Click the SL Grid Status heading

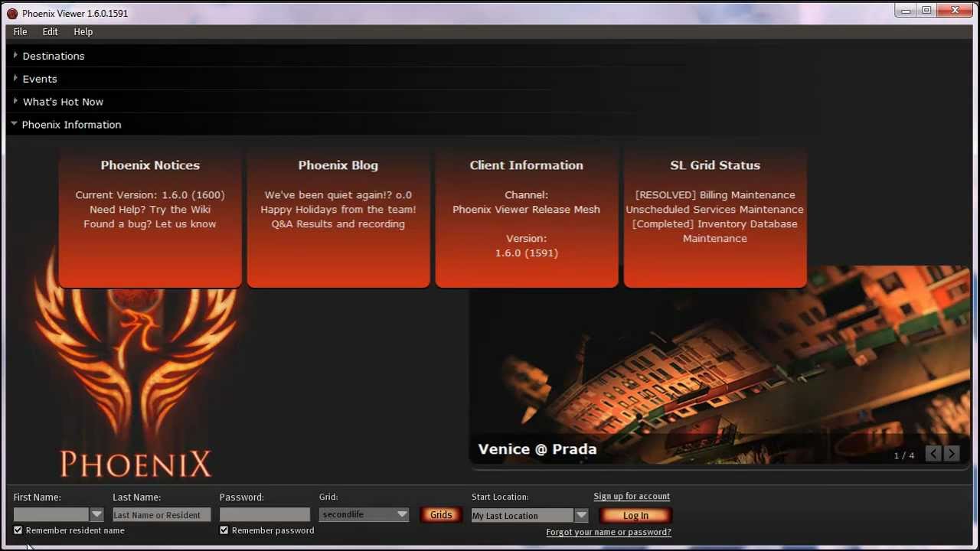coord(715,165)
